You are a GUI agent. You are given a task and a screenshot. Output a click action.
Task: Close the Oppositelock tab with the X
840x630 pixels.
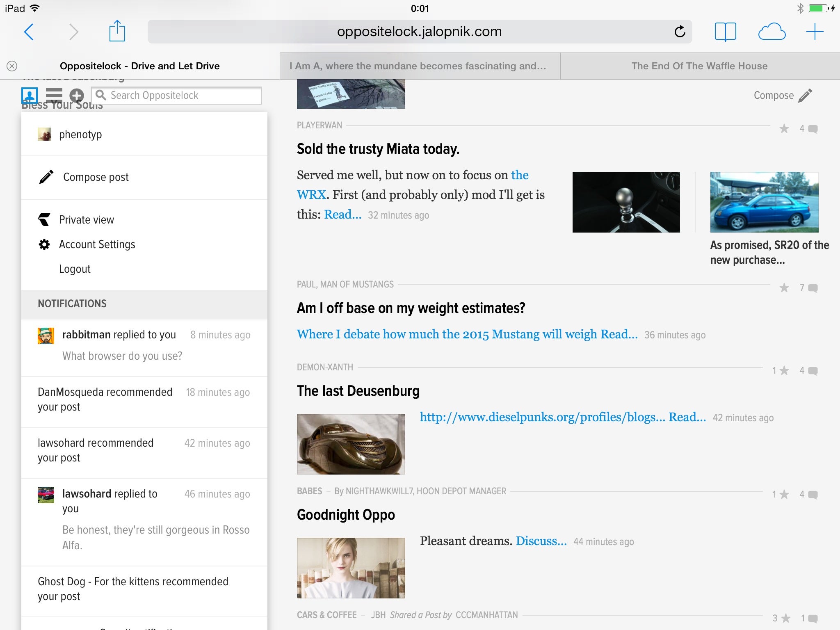(x=12, y=66)
